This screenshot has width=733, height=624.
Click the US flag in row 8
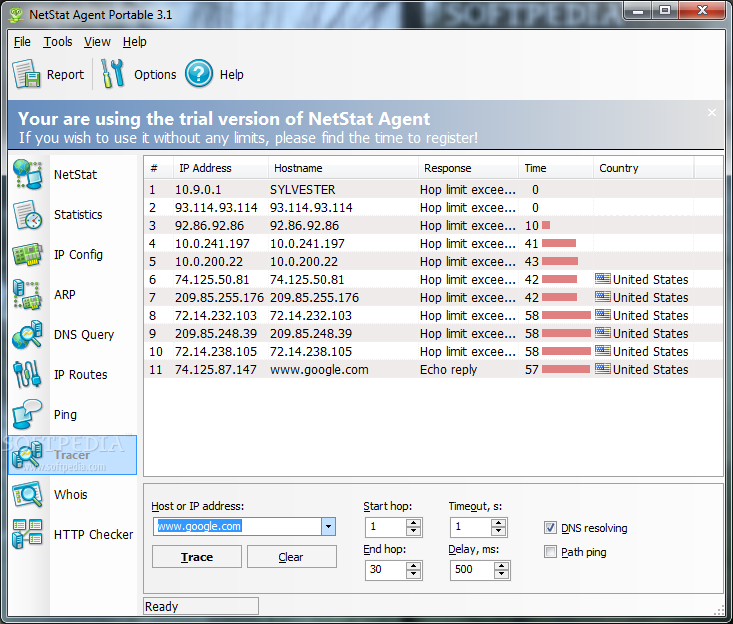pos(603,315)
